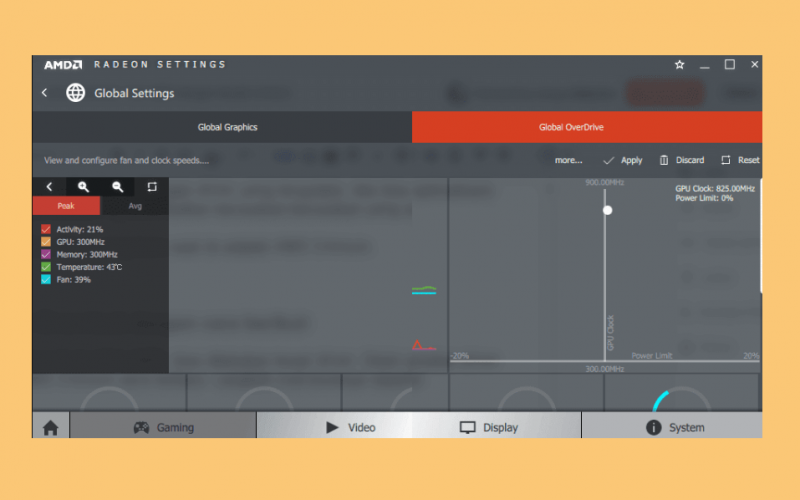
Task: Click the globe icon beside Global Settings
Action: point(76,93)
